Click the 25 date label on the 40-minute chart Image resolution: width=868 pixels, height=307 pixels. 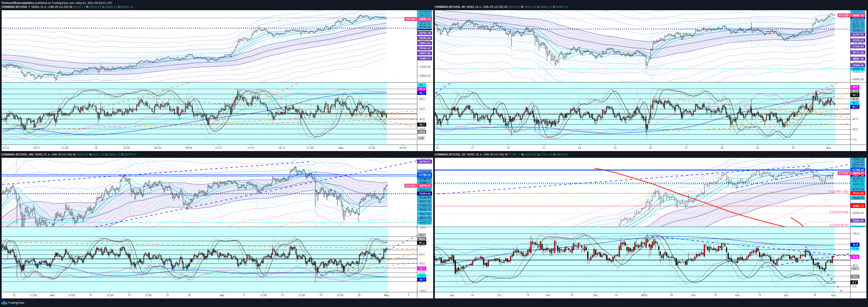615,148
